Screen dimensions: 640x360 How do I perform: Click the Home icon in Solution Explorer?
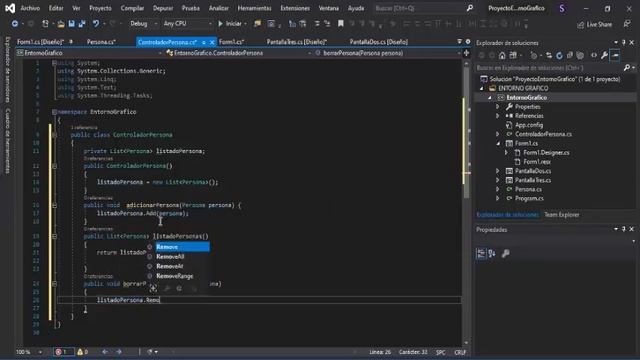(502, 55)
